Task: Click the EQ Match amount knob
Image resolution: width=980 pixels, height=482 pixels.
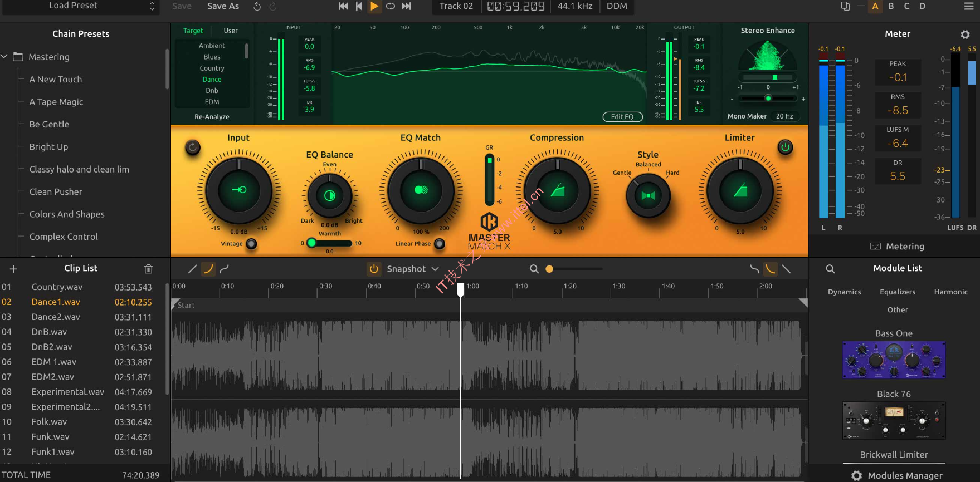Action: click(x=421, y=190)
